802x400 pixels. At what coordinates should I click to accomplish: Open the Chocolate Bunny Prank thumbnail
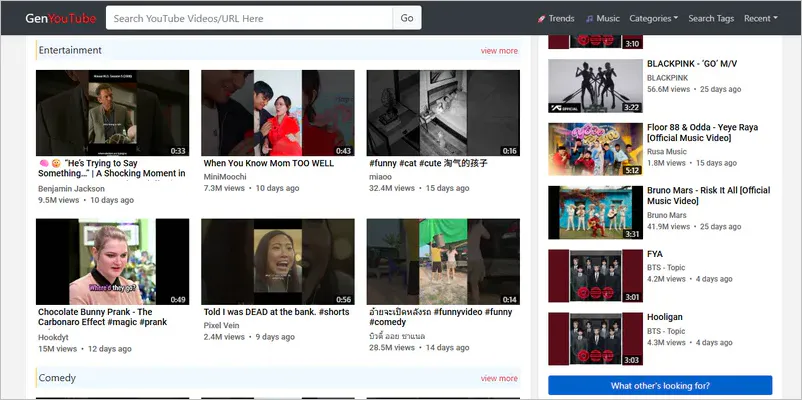click(x=113, y=262)
